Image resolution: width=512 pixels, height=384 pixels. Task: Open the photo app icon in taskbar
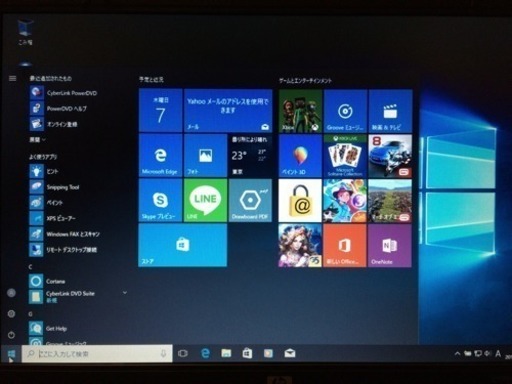click(268, 353)
